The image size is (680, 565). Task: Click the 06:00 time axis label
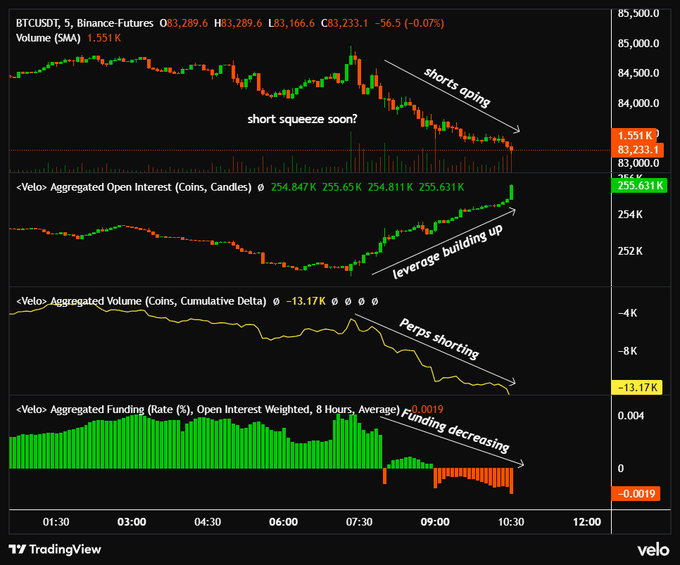click(x=283, y=522)
